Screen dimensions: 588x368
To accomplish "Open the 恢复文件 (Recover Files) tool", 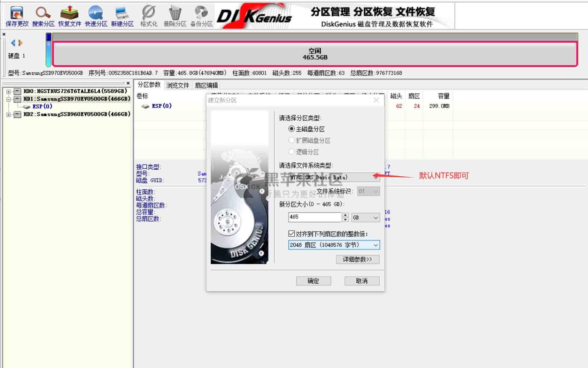I will tap(69, 14).
